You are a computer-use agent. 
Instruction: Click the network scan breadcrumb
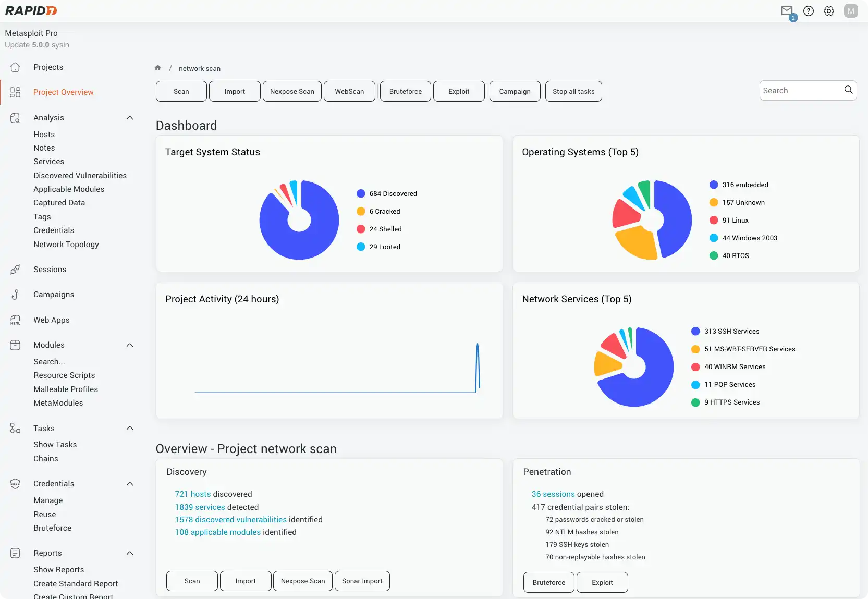pyautogui.click(x=200, y=68)
